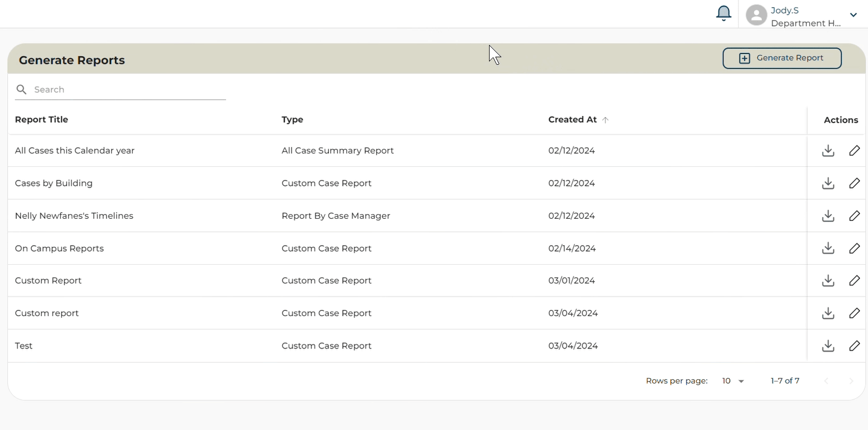This screenshot has height=430, width=868.
Task: Open the Rows per page dropdown
Action: point(733,381)
